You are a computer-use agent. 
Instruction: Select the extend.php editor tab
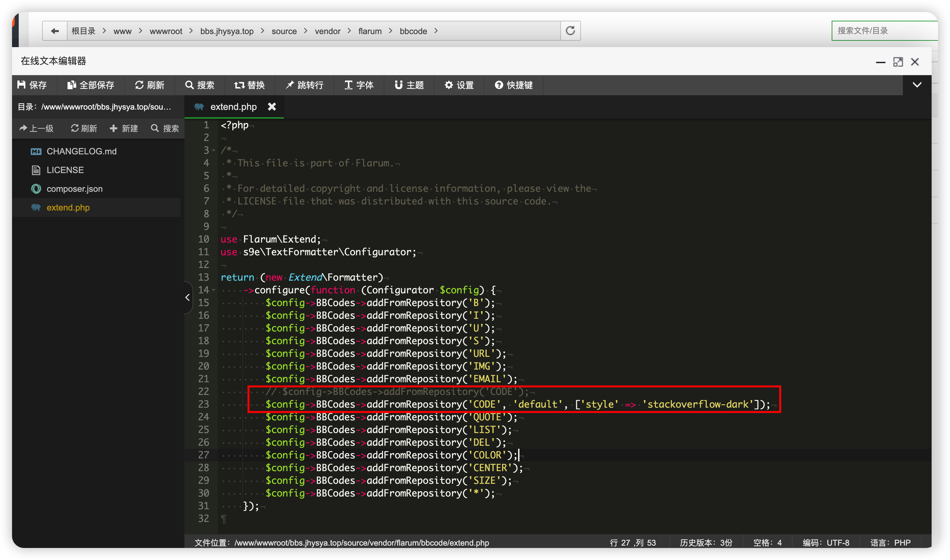click(x=233, y=107)
